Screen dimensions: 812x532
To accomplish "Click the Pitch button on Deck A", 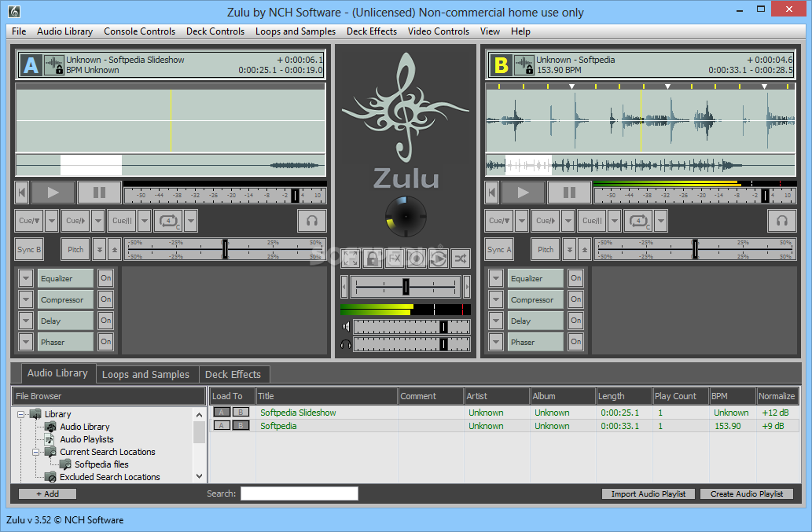I will (x=75, y=249).
